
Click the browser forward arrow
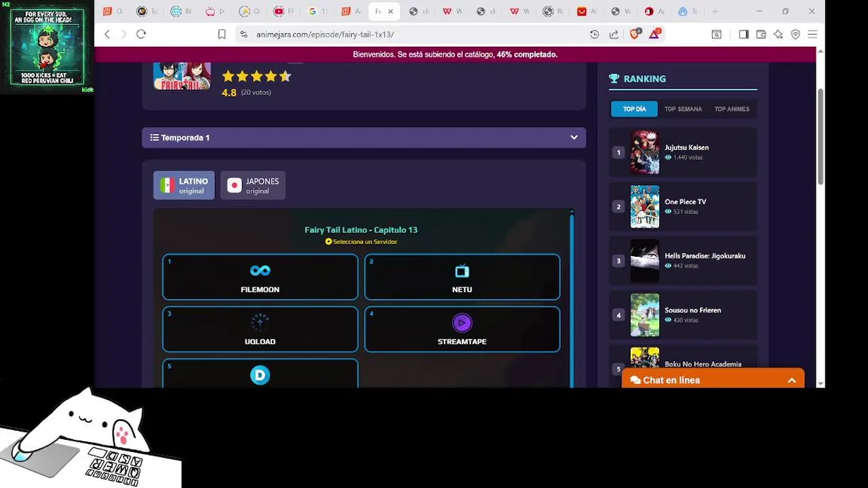pos(123,35)
